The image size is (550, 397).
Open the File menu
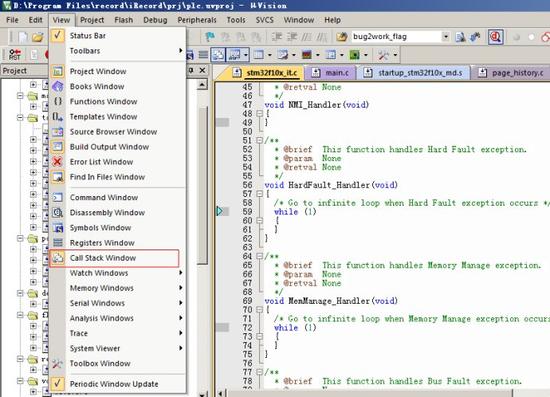tap(12, 20)
